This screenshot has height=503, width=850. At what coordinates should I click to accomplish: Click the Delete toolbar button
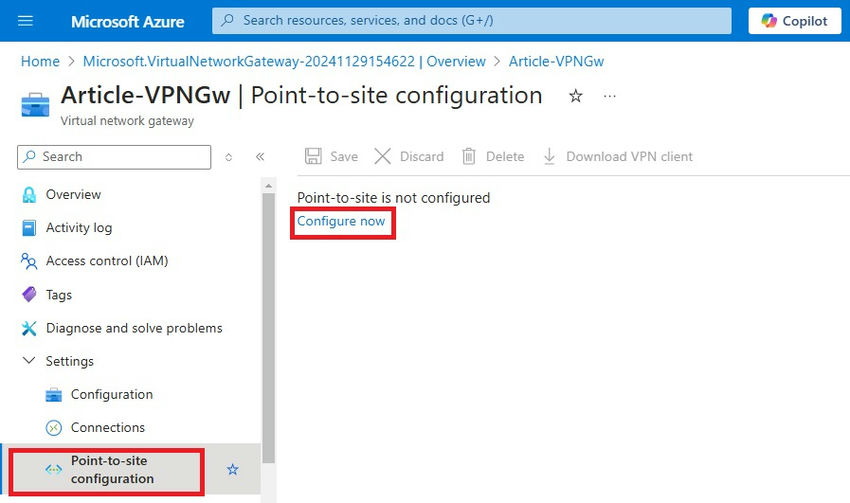coord(493,157)
